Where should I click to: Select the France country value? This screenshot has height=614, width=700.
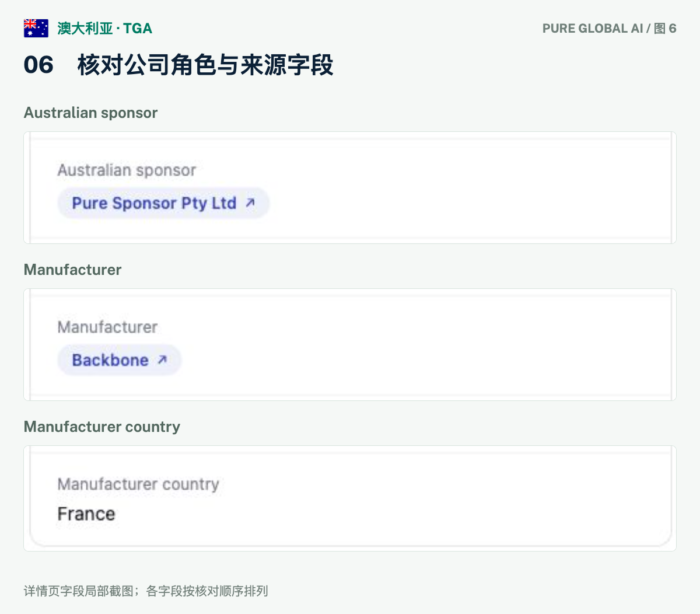point(86,514)
